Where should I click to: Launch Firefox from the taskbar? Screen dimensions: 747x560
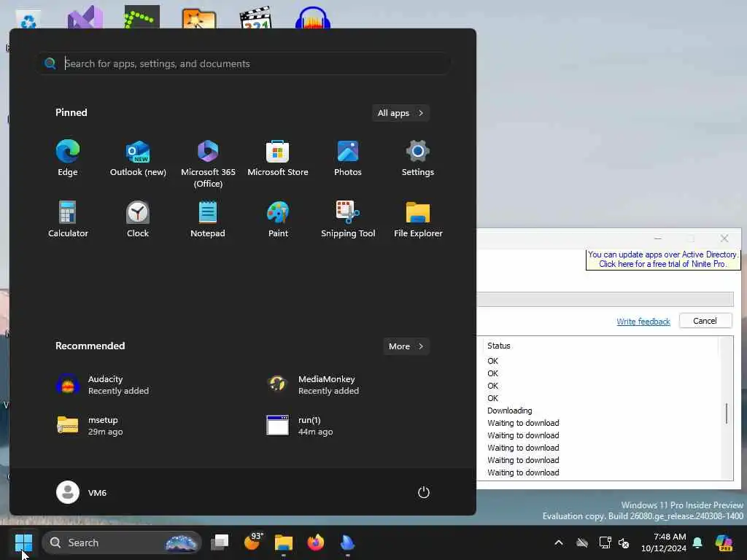[x=315, y=542]
